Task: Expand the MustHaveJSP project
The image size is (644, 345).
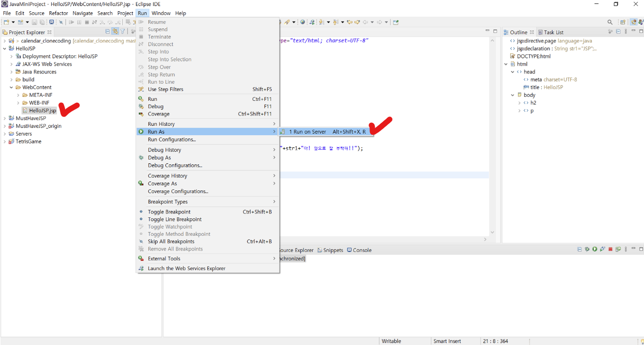Action: click(x=5, y=118)
